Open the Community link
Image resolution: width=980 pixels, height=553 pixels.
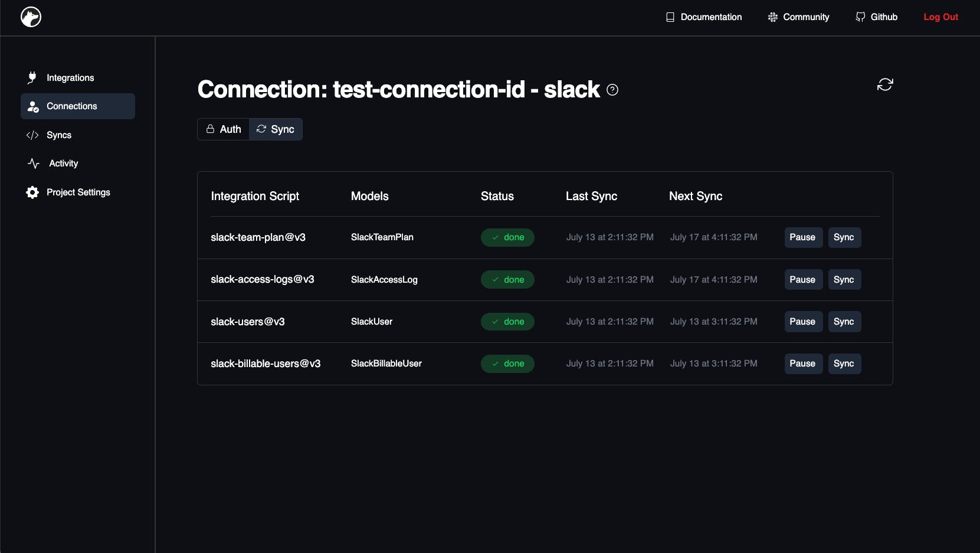tap(798, 17)
